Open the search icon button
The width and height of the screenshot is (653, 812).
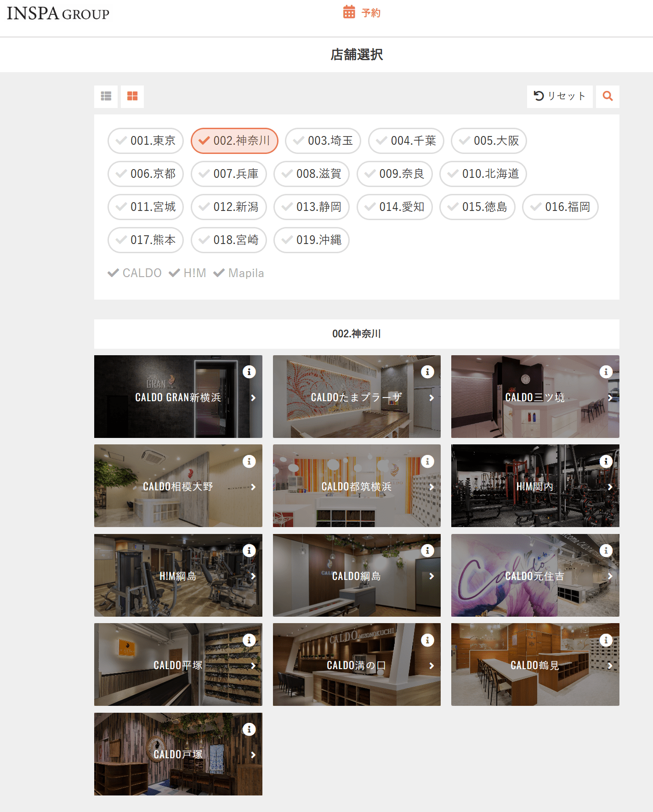(608, 96)
